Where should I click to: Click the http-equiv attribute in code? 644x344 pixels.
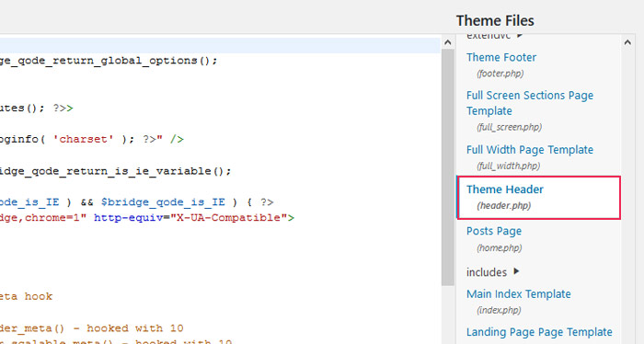pos(128,218)
